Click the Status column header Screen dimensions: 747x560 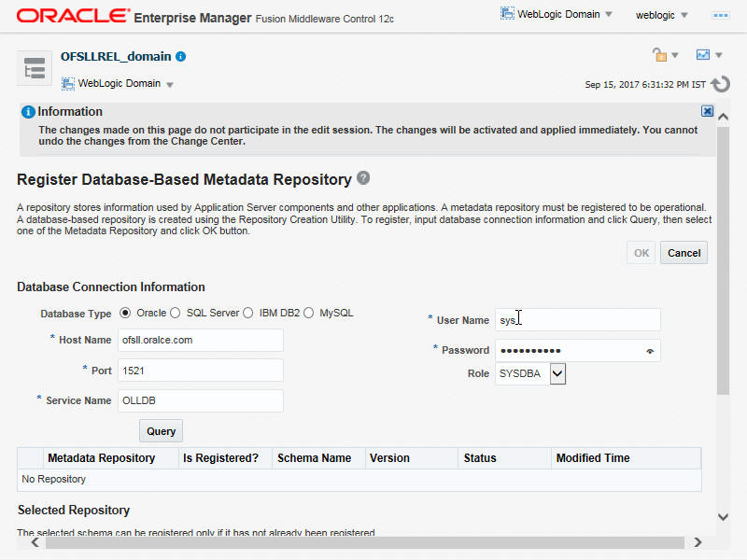point(504,458)
